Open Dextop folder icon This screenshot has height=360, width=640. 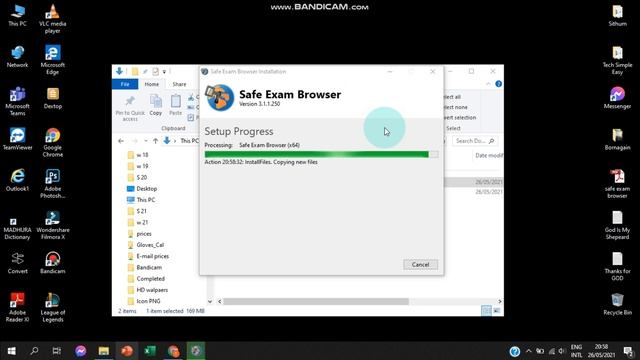pos(53,98)
